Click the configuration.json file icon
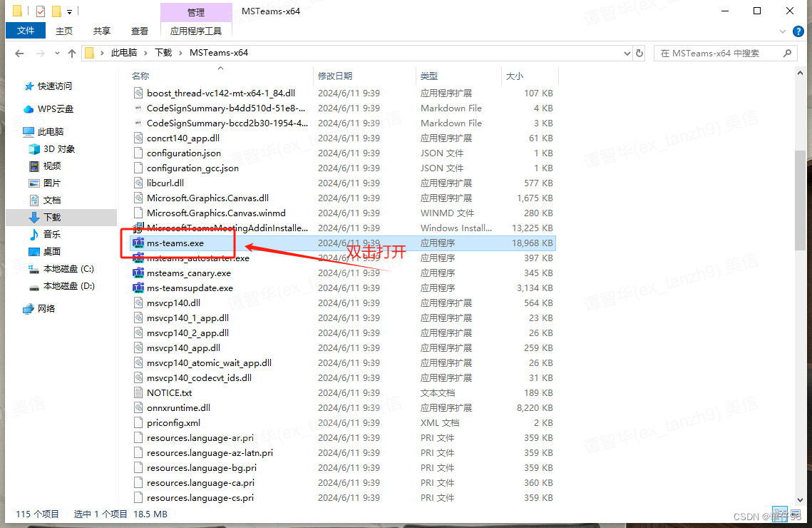The width and height of the screenshot is (812, 528). (x=138, y=153)
